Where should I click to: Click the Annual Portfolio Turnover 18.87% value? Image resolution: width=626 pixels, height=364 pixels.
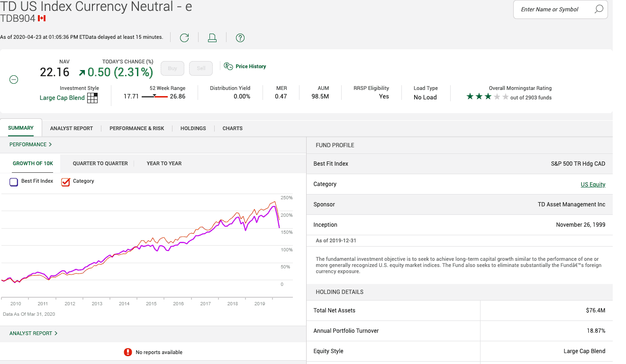(x=596, y=331)
